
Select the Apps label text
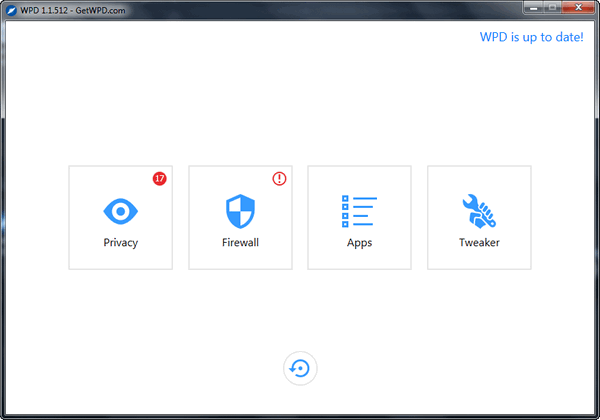pos(359,243)
